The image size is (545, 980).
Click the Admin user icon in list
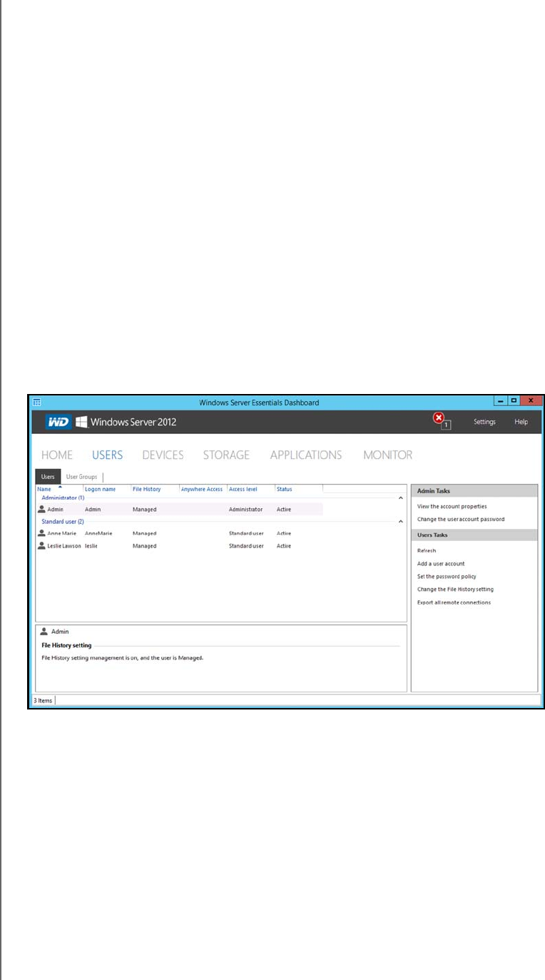pyautogui.click(x=42, y=510)
